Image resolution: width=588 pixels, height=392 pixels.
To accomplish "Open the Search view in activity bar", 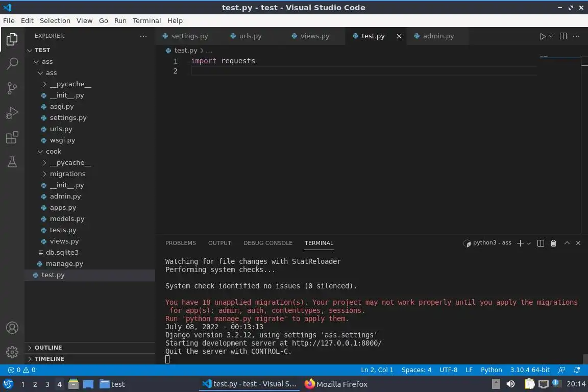I will point(12,63).
